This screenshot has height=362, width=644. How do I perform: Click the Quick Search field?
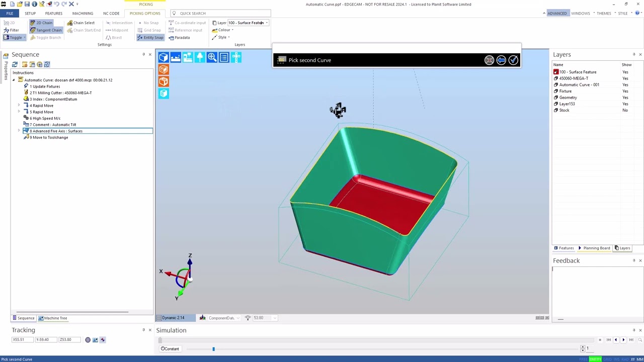[x=220, y=13]
